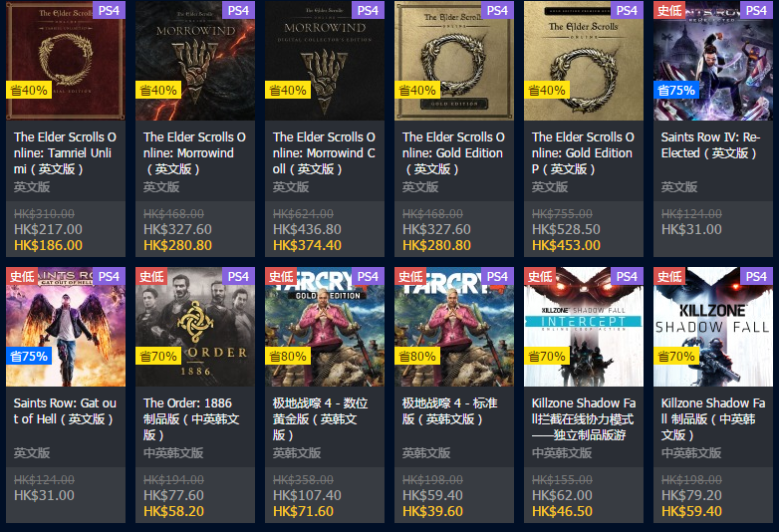This screenshot has width=779, height=532.
Task: Open Morrowind Digital Collector's Edition cover image
Action: (325, 60)
